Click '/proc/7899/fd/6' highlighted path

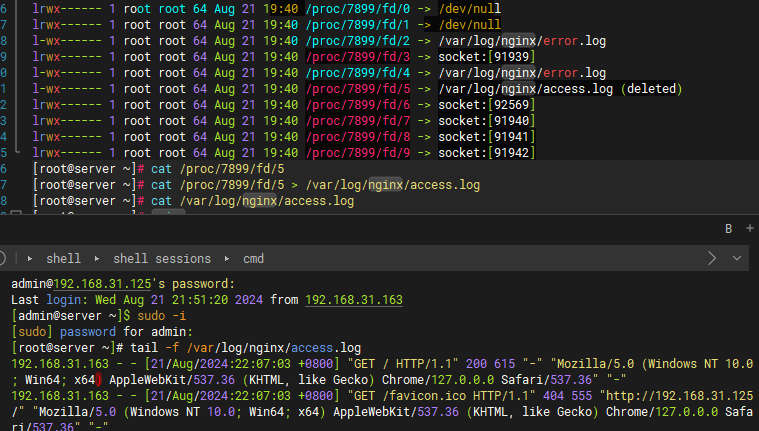click(358, 105)
